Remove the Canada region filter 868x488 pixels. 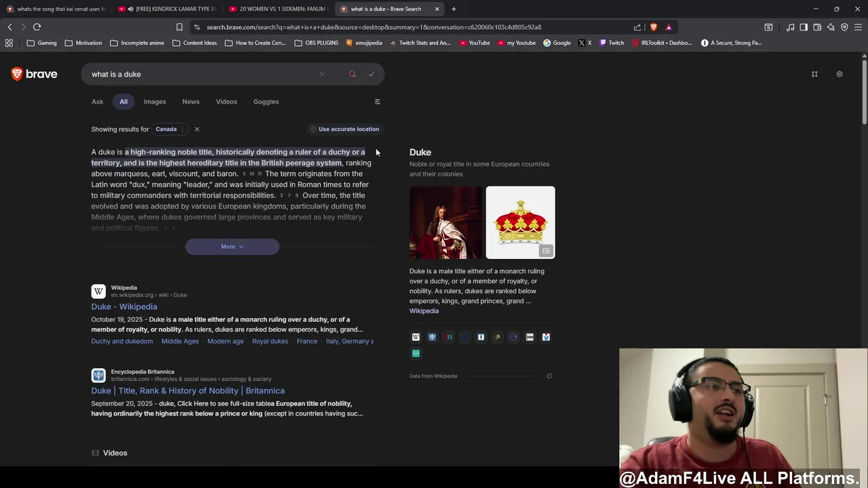pyautogui.click(x=197, y=129)
